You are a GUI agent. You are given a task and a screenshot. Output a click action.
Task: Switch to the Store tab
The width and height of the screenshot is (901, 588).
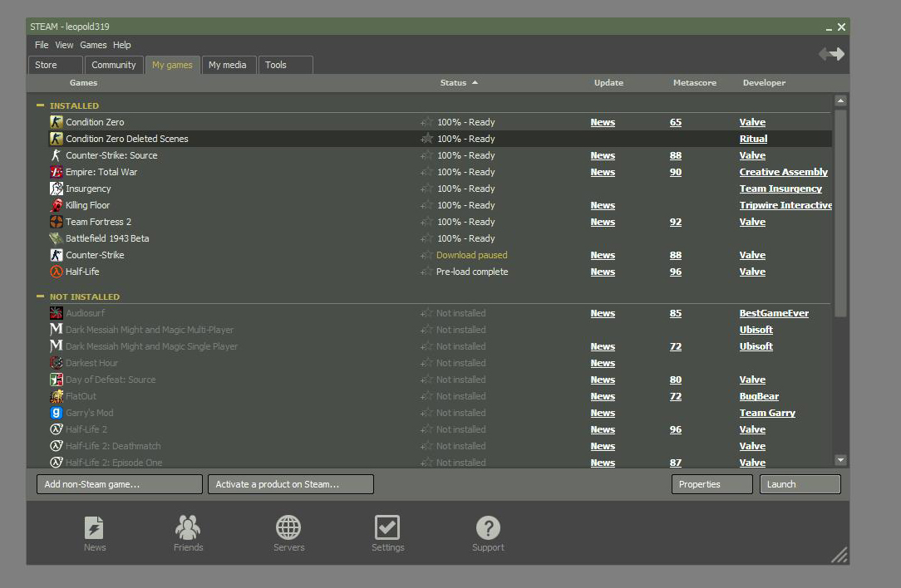coord(56,65)
